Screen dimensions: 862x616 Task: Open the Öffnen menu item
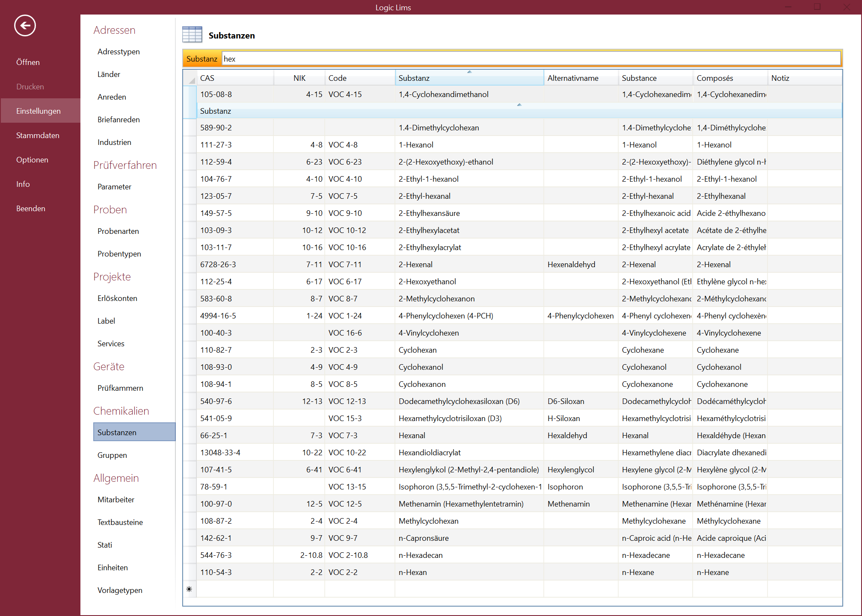pyautogui.click(x=28, y=62)
